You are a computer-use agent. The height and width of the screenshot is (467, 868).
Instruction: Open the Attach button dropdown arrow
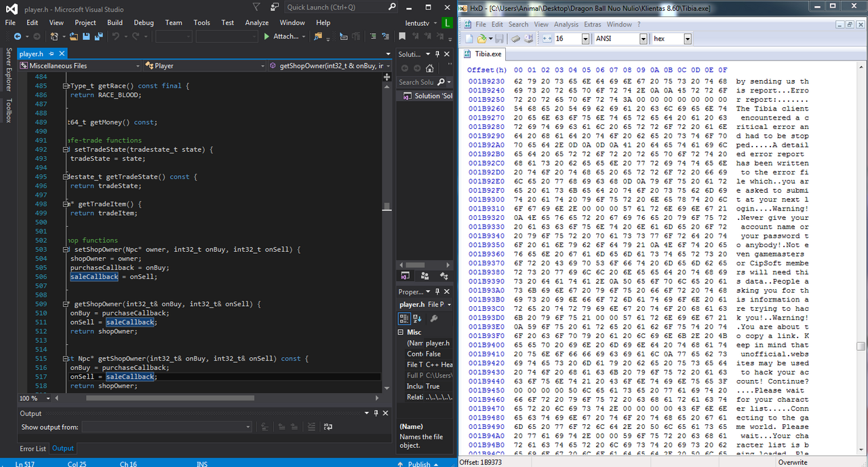click(303, 37)
